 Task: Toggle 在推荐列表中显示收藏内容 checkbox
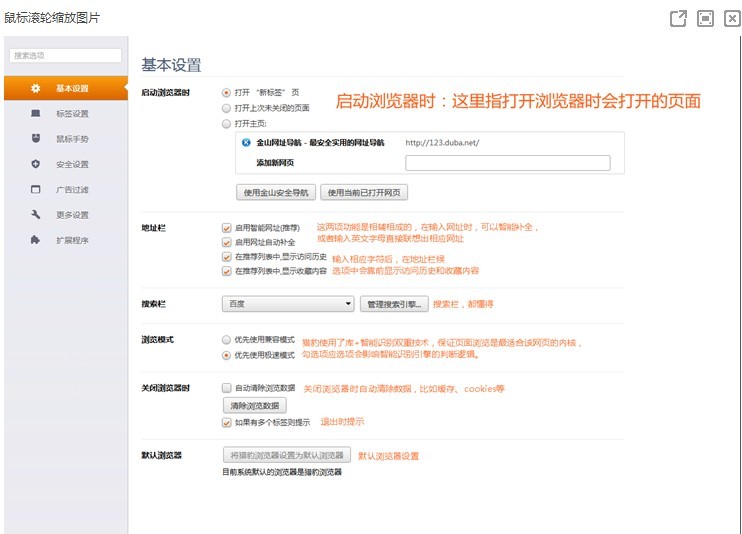227,271
